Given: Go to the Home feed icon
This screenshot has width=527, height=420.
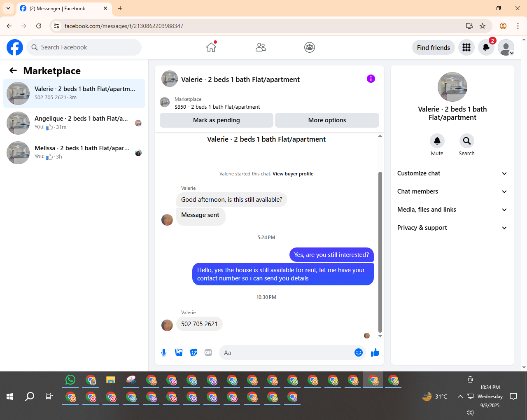Looking at the screenshot, I should pyautogui.click(x=211, y=47).
